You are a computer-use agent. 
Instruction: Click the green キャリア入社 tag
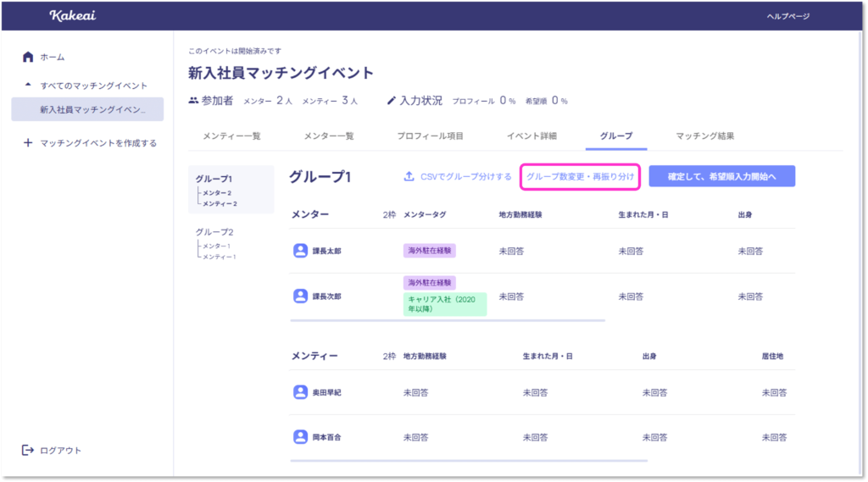(x=445, y=304)
